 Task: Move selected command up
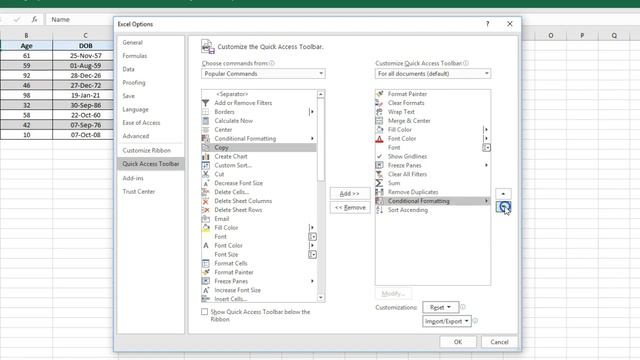[x=503, y=193]
